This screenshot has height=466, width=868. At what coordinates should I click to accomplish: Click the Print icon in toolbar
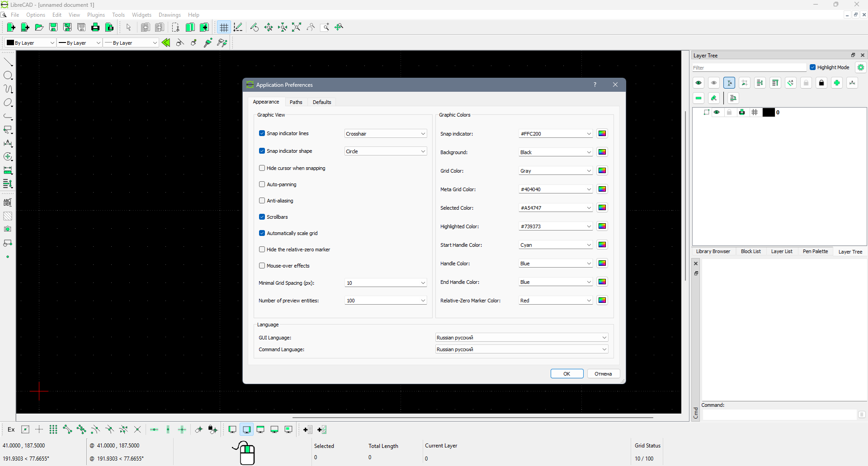(95, 28)
